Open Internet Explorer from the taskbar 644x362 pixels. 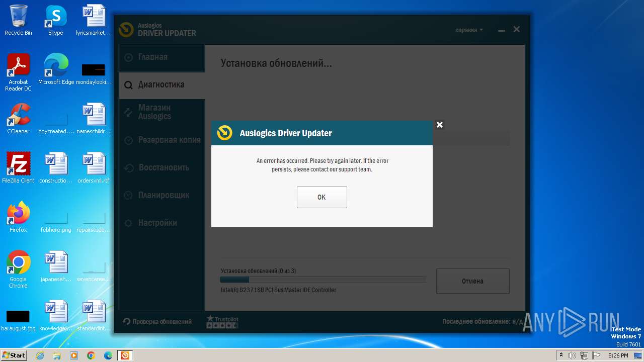click(x=40, y=355)
